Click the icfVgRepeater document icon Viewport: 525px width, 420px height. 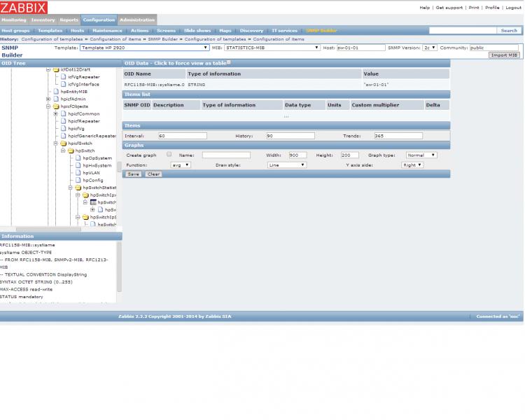(64, 77)
